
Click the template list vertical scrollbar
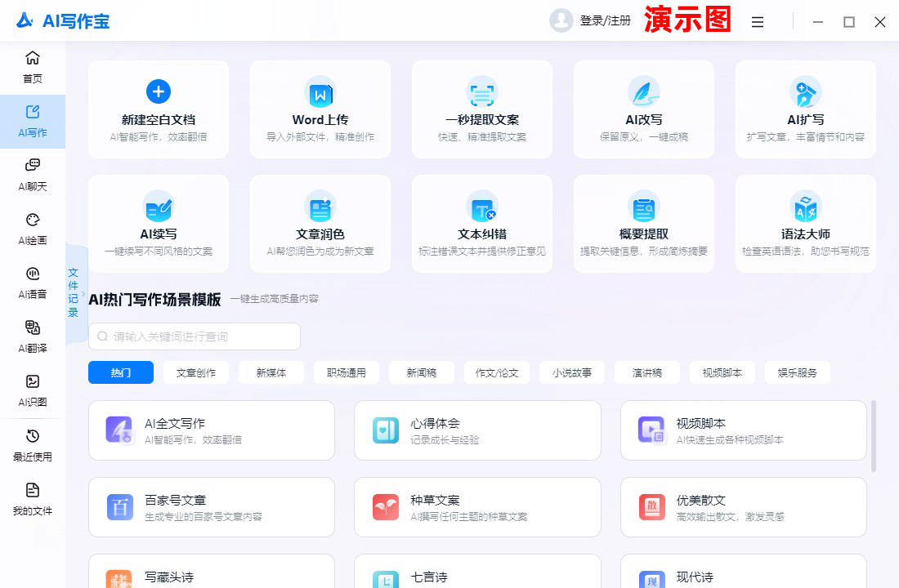pos(874,435)
